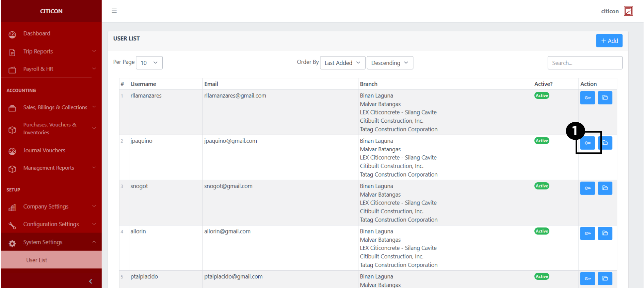Viewport: 644px width, 288px height.
Task: Click the CITICON brand logo link
Action: point(51,11)
